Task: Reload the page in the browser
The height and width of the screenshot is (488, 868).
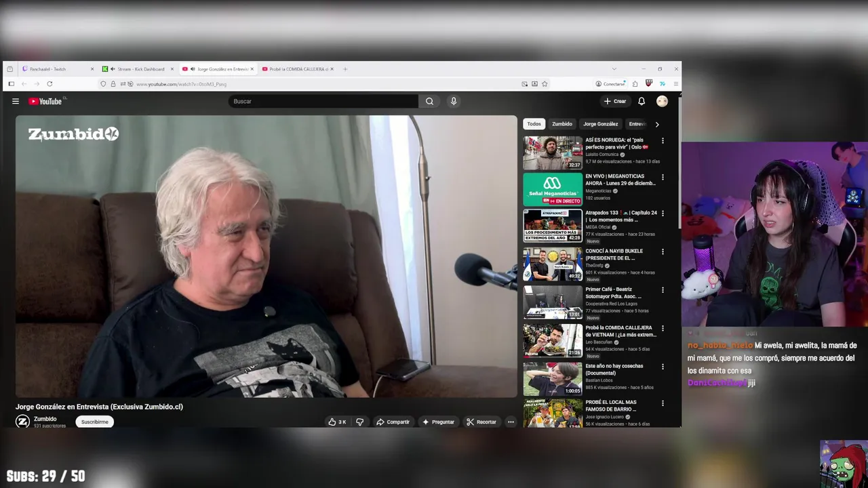Action: click(50, 84)
